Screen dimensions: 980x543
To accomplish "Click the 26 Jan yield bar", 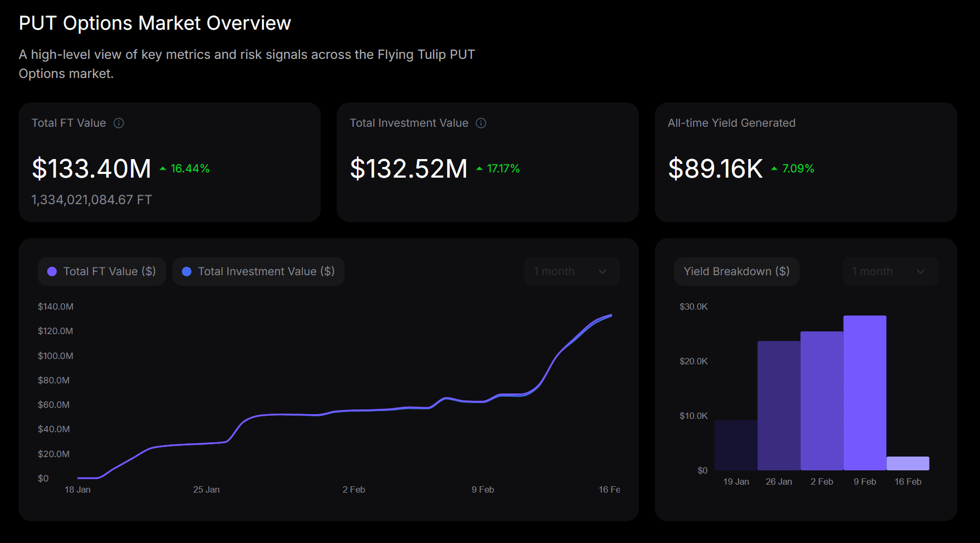I will tap(778, 406).
